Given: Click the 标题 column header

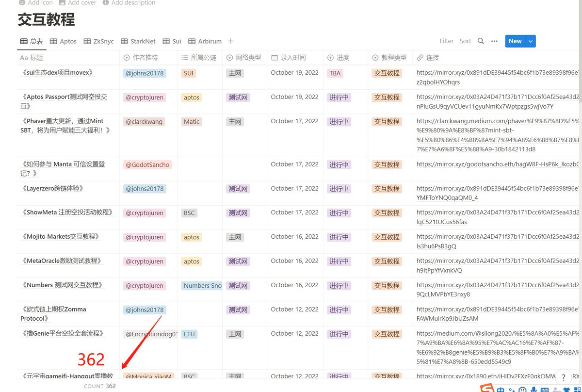Looking at the screenshot, I should click(x=68, y=57).
